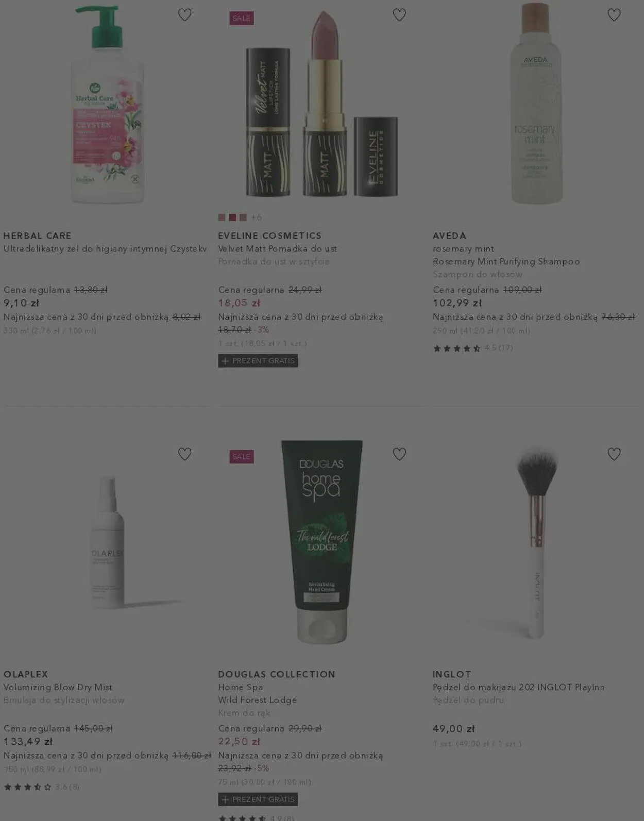
Task: Open Volumizing Blow Dry Mist product link
Action: click(58, 687)
